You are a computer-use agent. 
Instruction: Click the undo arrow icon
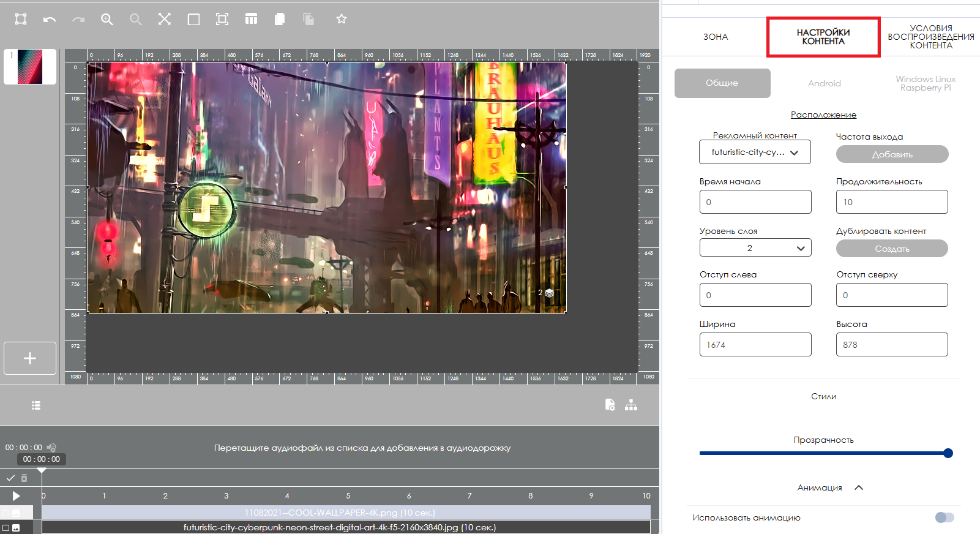50,20
